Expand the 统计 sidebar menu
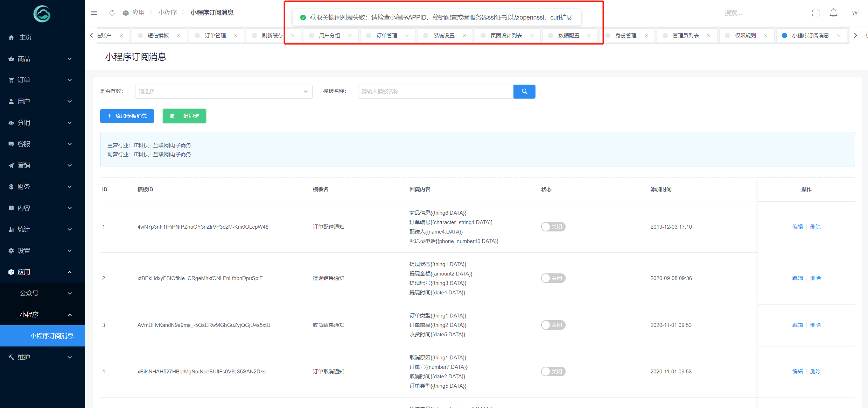 (42, 229)
